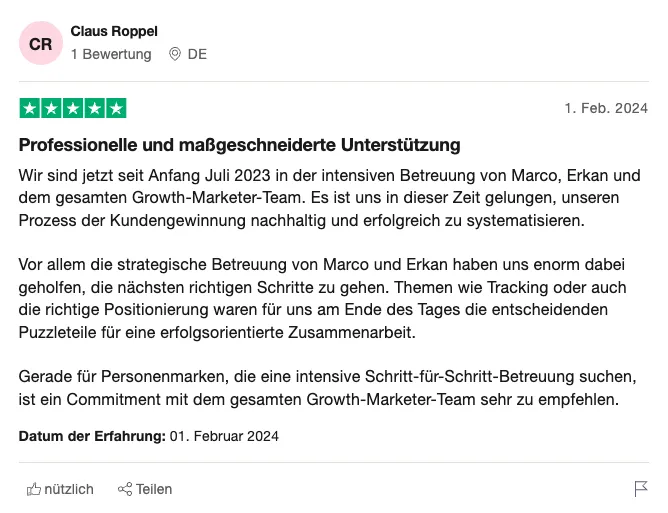Click the location pin icon next to DE
Screen dimensions: 668x513
(x=175, y=54)
